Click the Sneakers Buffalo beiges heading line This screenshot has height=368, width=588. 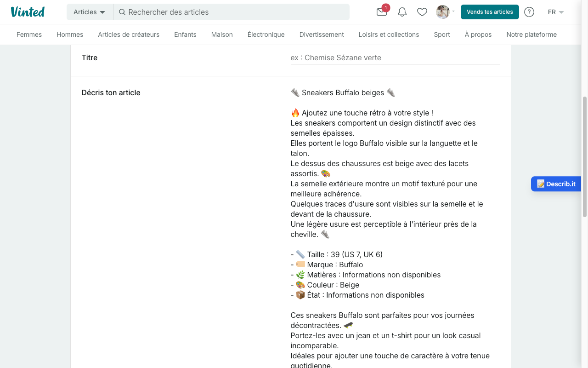[x=343, y=93]
